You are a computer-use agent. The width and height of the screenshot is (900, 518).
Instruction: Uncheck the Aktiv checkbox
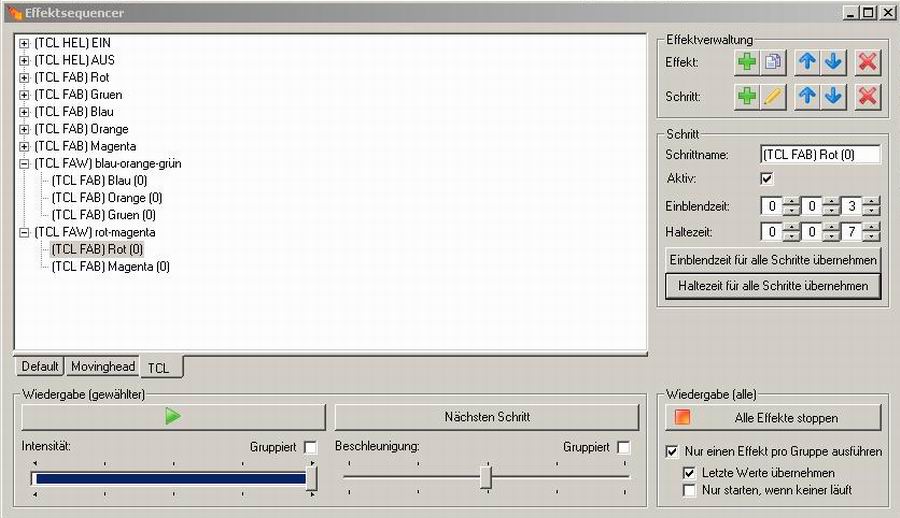(767, 179)
